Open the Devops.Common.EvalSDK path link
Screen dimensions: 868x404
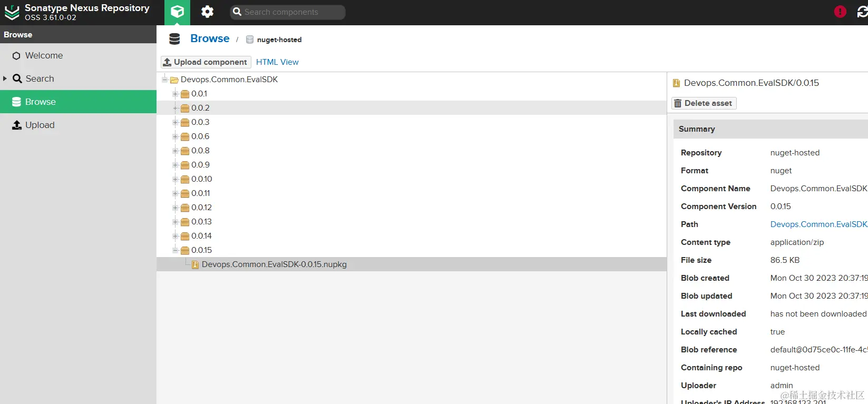click(x=819, y=224)
